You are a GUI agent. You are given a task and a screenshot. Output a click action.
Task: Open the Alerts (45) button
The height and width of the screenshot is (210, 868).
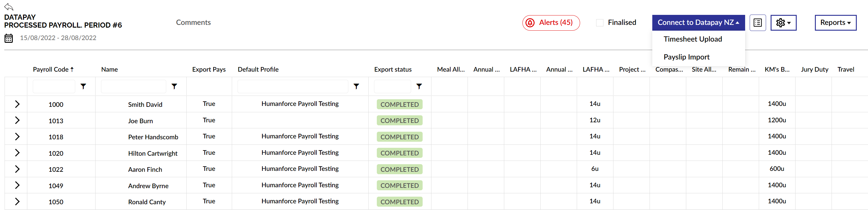551,22
